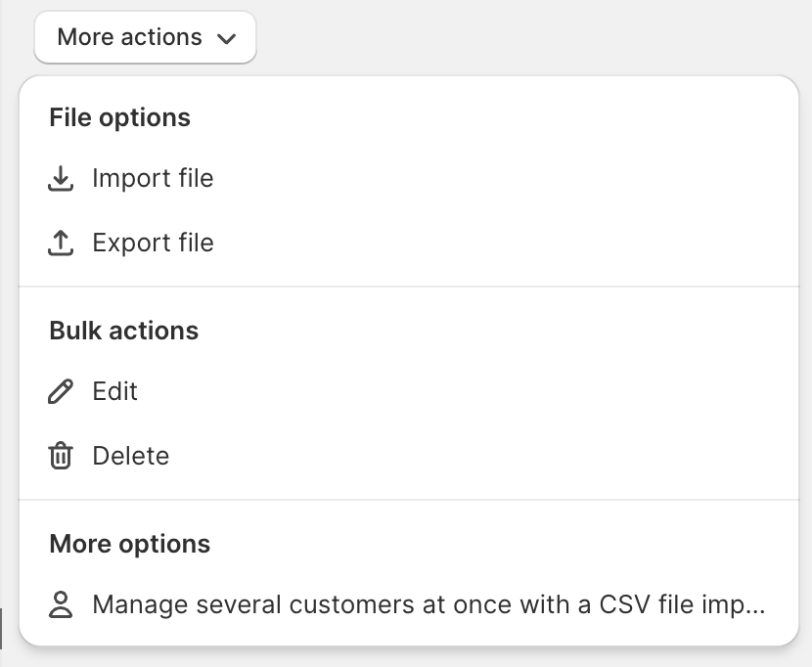Click the Bulk actions section heading
The height and width of the screenshot is (667, 812).
click(x=124, y=331)
